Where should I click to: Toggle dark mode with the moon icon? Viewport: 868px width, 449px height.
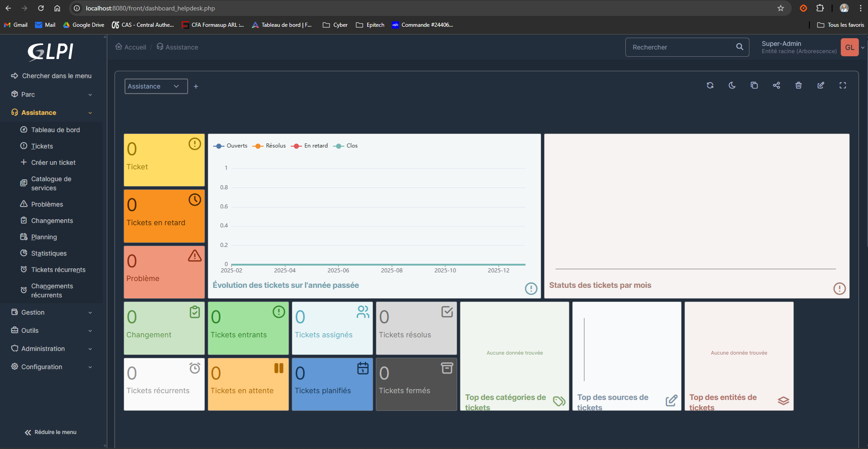coord(732,85)
